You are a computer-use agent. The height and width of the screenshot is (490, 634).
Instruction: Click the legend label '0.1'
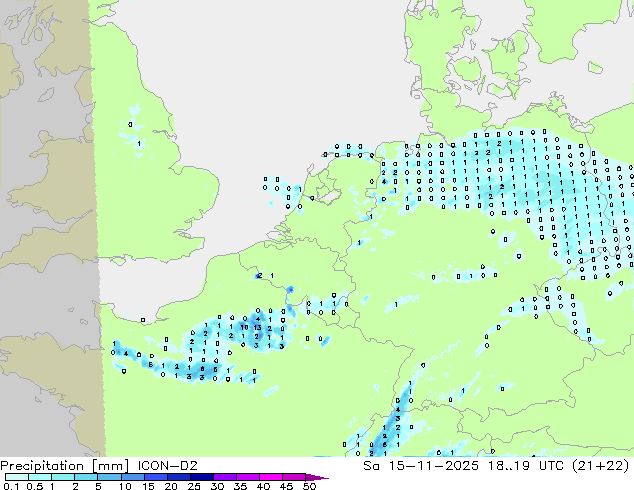[11, 486]
